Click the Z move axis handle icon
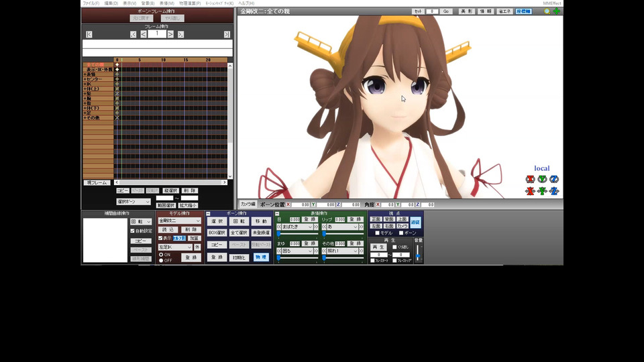The width and height of the screenshot is (644, 362). (x=554, y=191)
